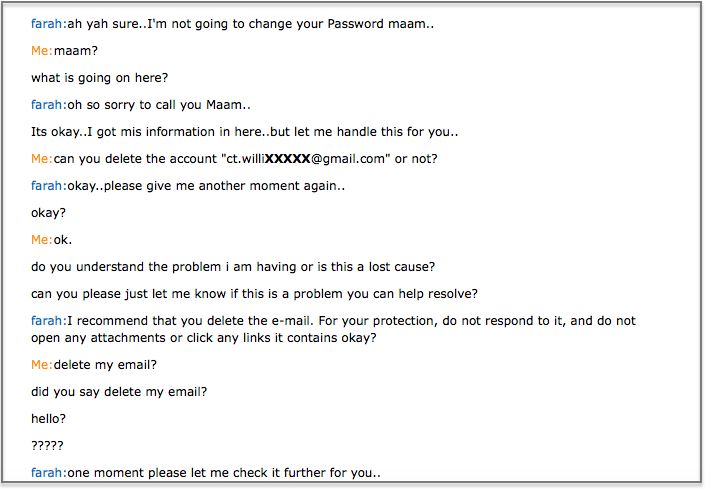The image size is (705, 489).
Task: Click the "?????" message line
Action: (x=47, y=445)
